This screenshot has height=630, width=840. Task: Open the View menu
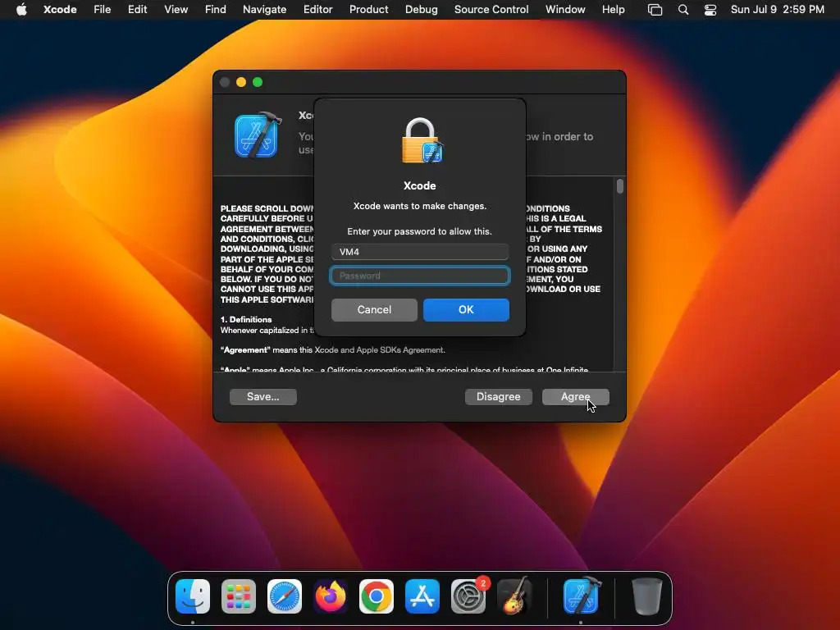(x=176, y=10)
